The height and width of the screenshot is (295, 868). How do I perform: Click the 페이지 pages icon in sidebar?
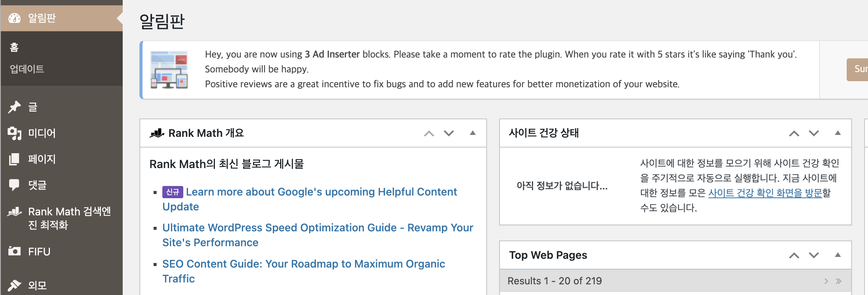pyautogui.click(x=14, y=159)
